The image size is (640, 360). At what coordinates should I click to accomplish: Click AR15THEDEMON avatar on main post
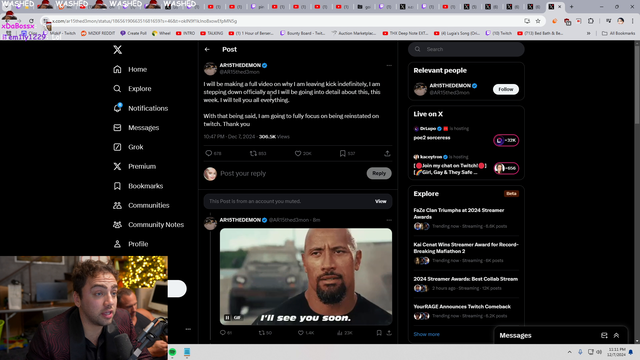(210, 69)
